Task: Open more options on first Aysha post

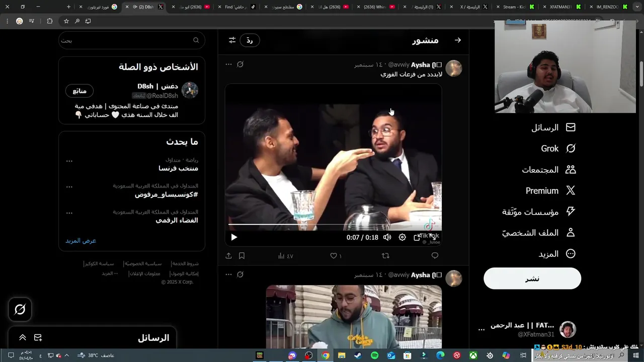Action: pos(228,64)
